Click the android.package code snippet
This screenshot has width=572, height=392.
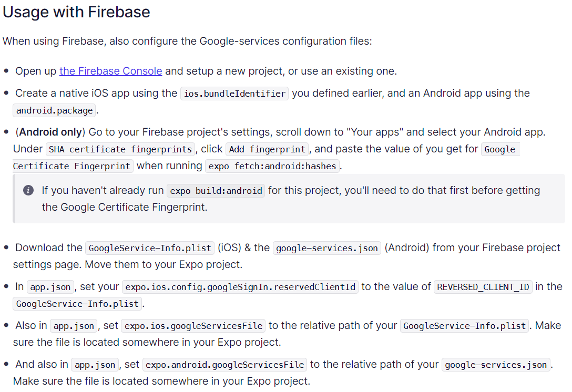pos(54,110)
